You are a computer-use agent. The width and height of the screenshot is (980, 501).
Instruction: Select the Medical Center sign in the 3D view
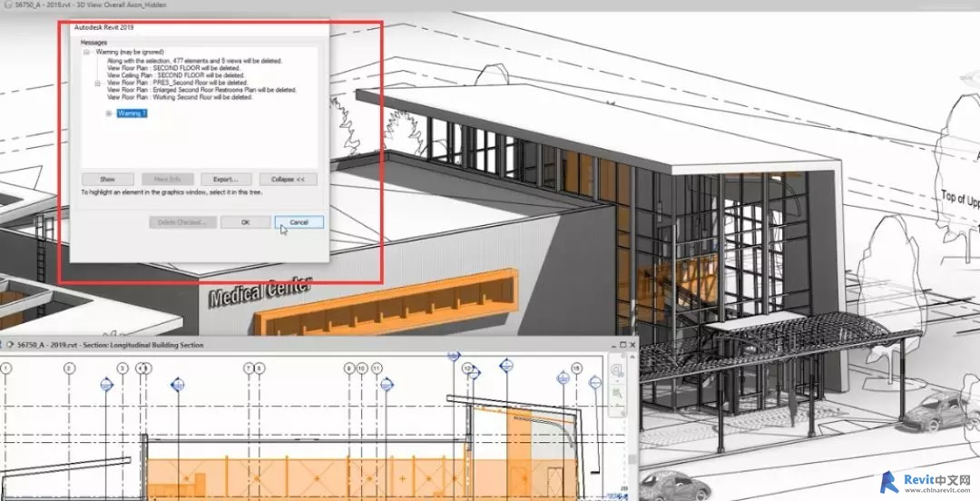coord(260,290)
